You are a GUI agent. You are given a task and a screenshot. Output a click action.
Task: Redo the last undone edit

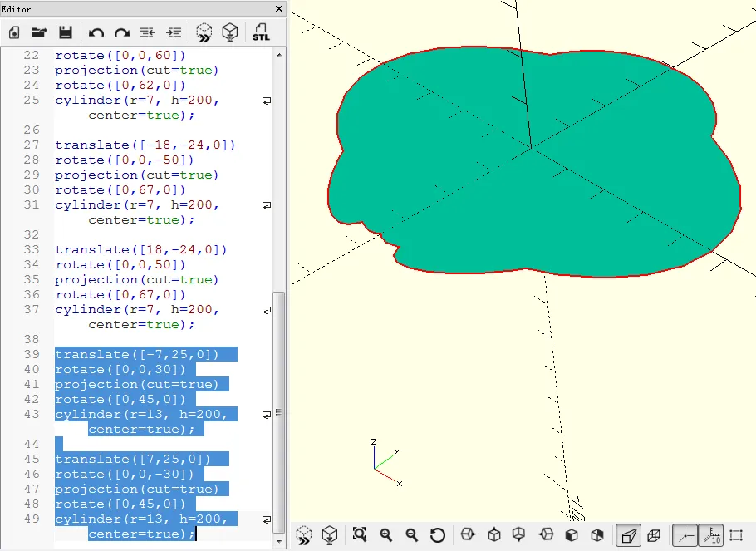tap(122, 32)
